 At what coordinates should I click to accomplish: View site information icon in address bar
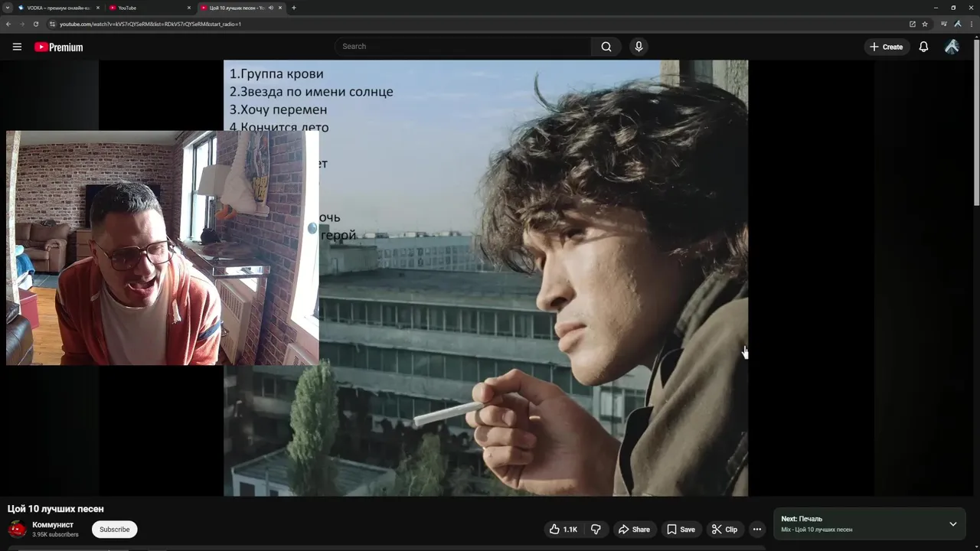[53, 24]
